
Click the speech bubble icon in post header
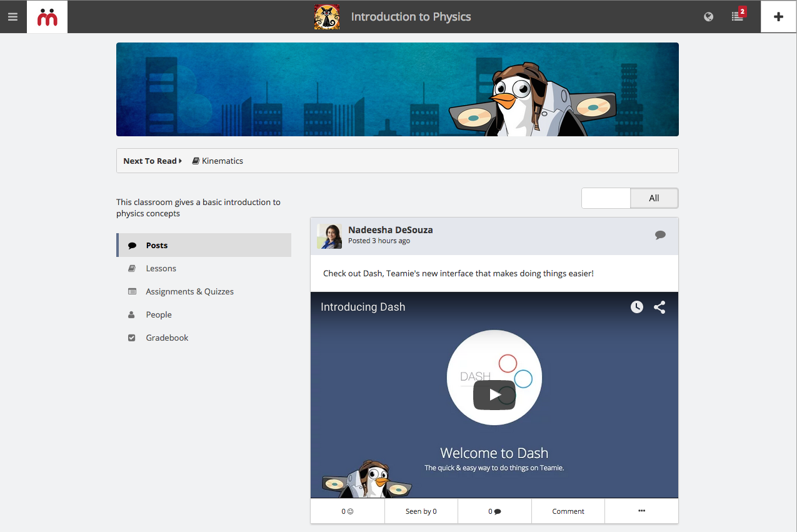point(660,235)
